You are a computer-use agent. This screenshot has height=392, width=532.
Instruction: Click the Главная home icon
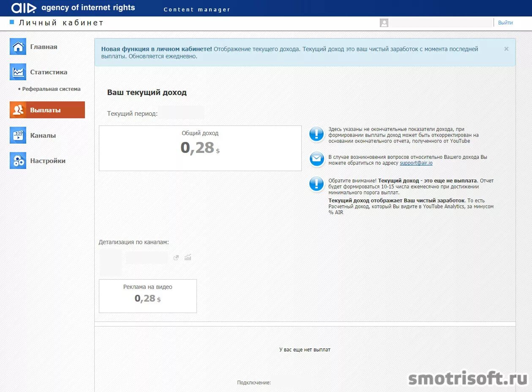pos(18,47)
